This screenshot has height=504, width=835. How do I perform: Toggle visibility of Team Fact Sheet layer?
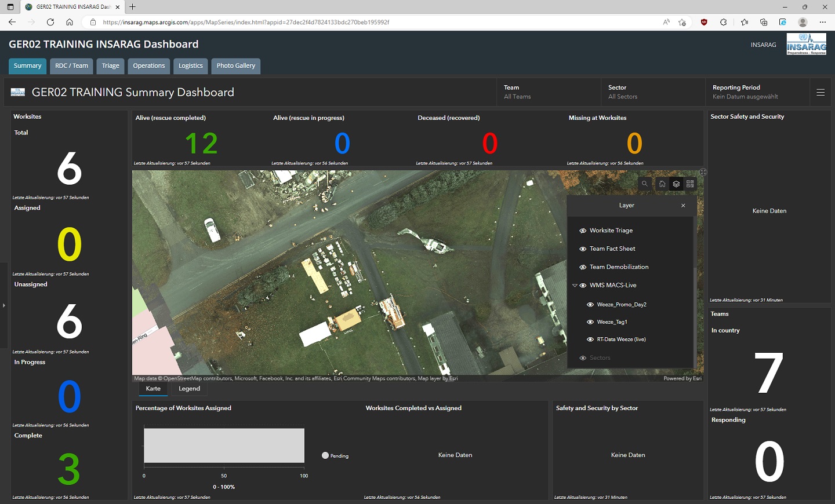(583, 249)
